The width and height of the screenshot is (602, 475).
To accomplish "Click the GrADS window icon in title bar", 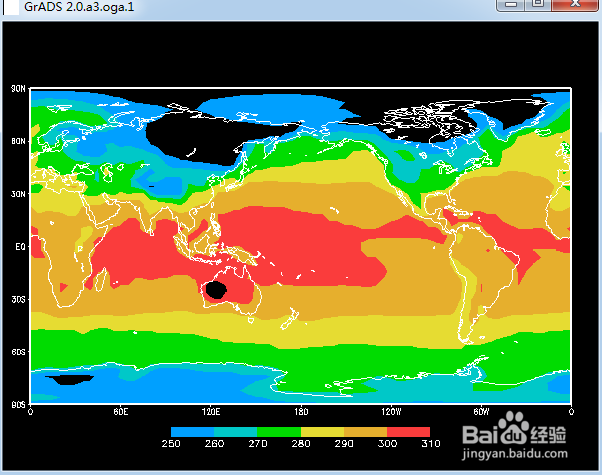I will coord(11,7).
